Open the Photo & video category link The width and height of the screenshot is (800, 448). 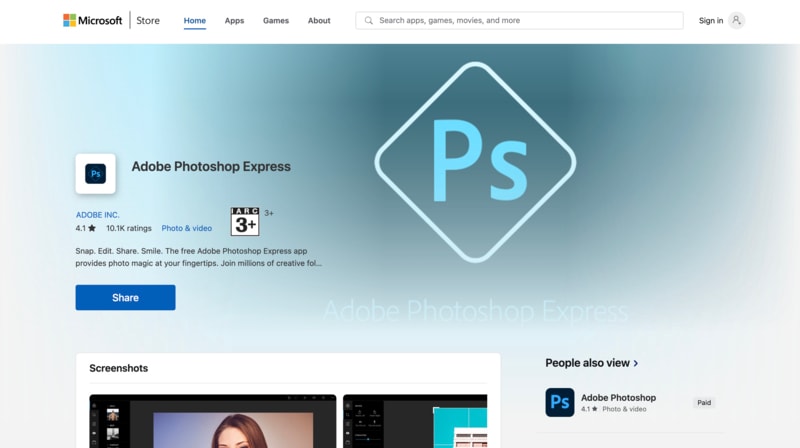(x=187, y=228)
